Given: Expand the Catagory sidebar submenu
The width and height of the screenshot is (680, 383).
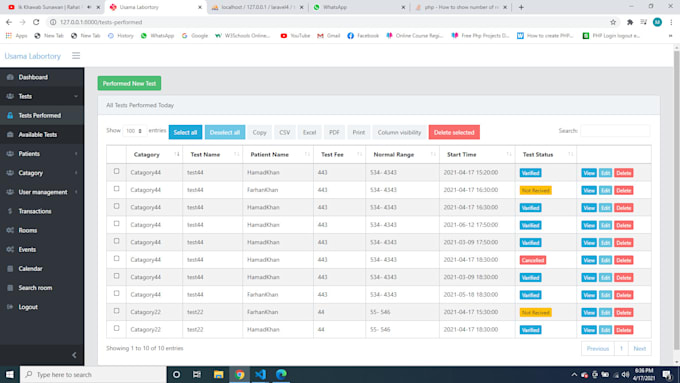Looking at the screenshot, I should [76, 173].
